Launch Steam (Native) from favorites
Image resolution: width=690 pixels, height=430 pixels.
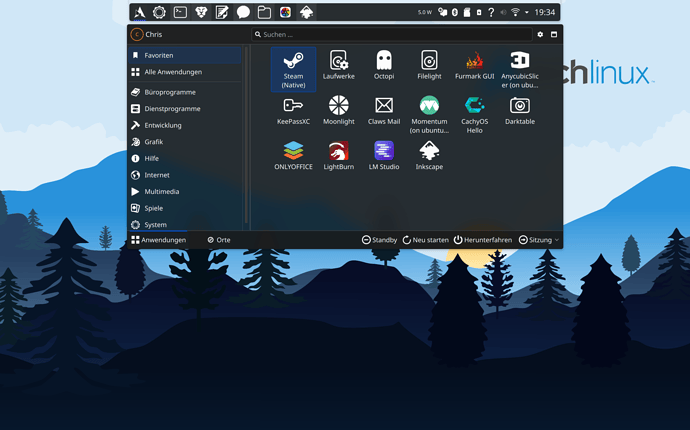click(293, 68)
